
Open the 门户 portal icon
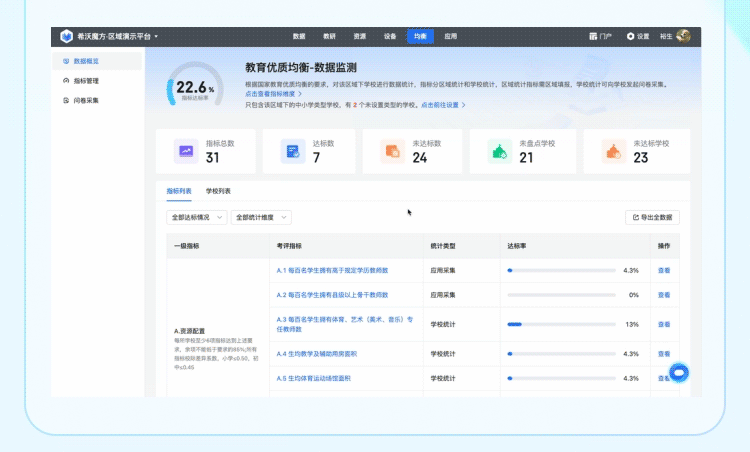click(594, 36)
